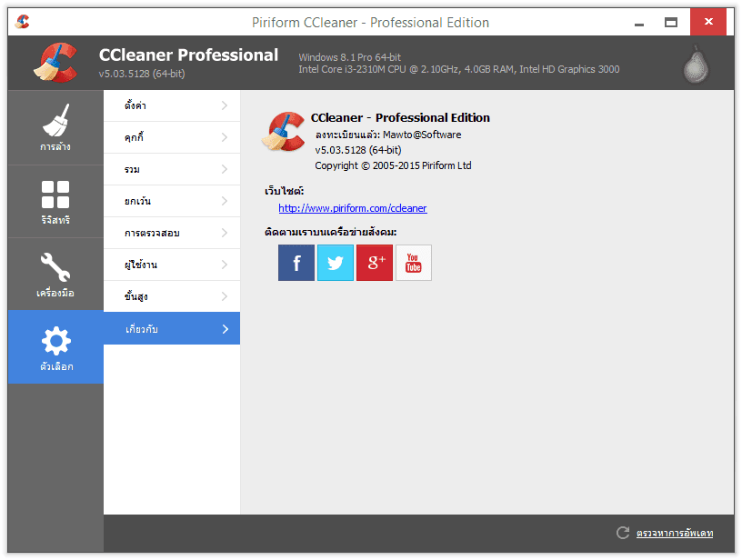Open the เครื่องมือ tools section
Viewport: 742px width, 560px height.
click(55, 275)
